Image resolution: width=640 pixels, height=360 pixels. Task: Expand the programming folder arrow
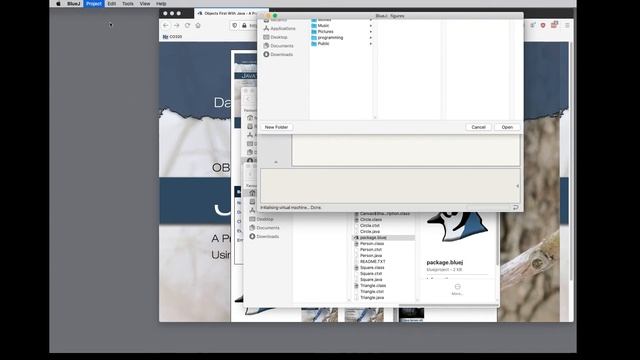pos(371,38)
